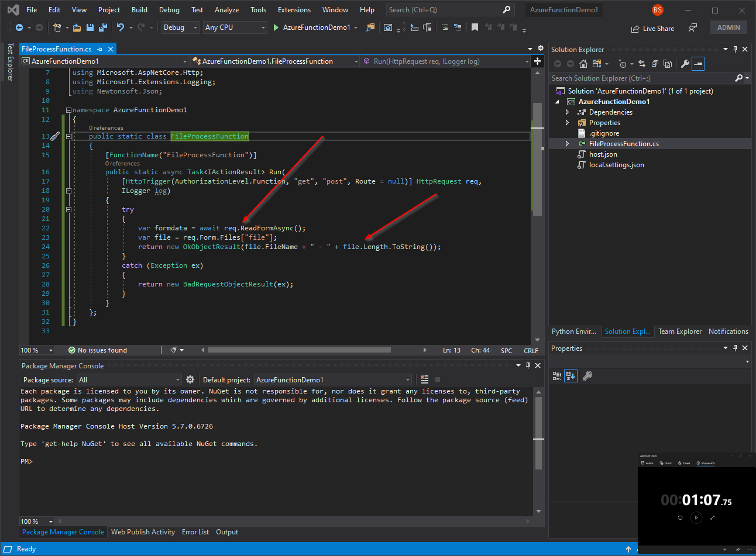Open Package Manager Console settings gear
The width and height of the screenshot is (756, 556).
tap(190, 379)
